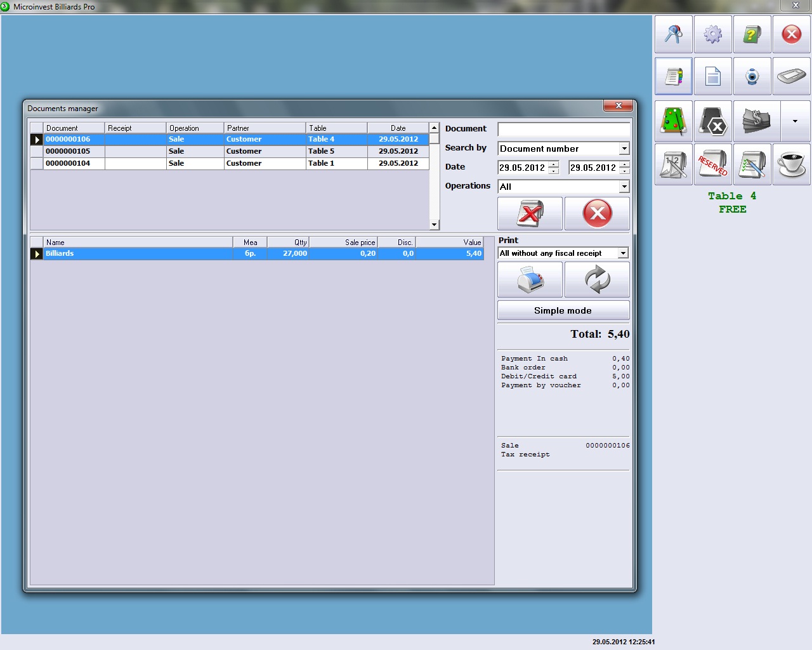This screenshot has width=812, height=650.
Task: Click the end date field 29.05.2012
Action: point(594,168)
